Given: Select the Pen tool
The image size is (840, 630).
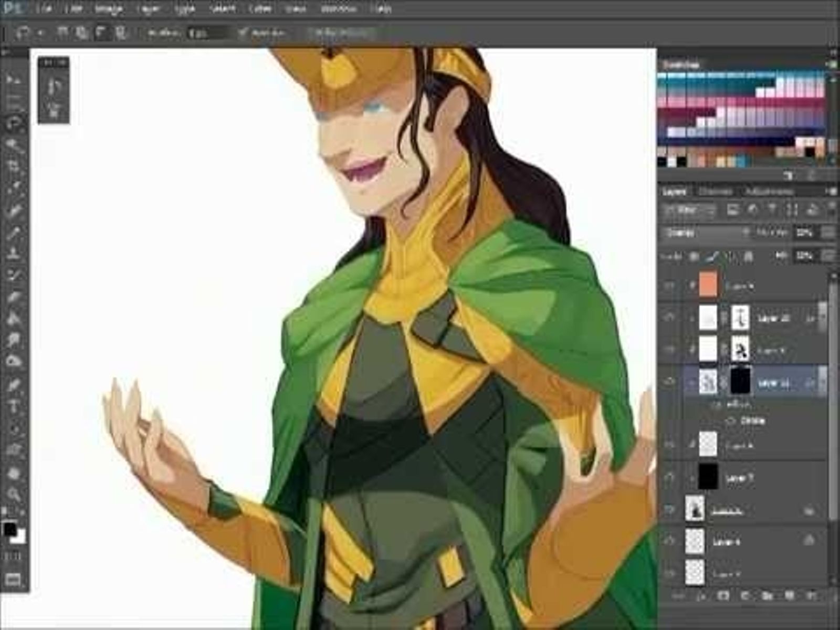Looking at the screenshot, I should (x=13, y=385).
